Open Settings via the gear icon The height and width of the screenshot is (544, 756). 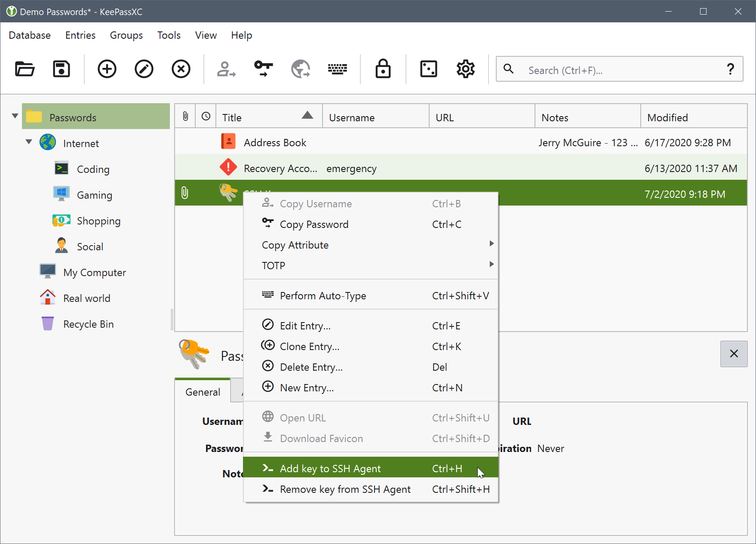465,69
